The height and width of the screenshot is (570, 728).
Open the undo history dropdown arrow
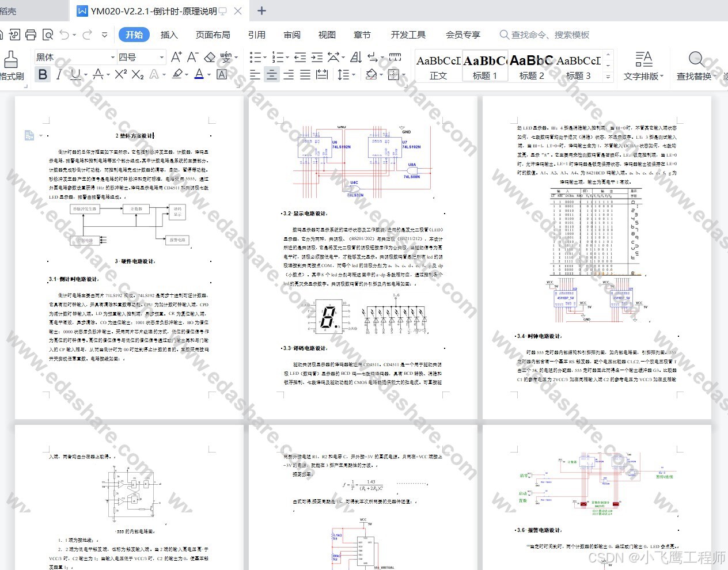pyautogui.click(x=74, y=35)
